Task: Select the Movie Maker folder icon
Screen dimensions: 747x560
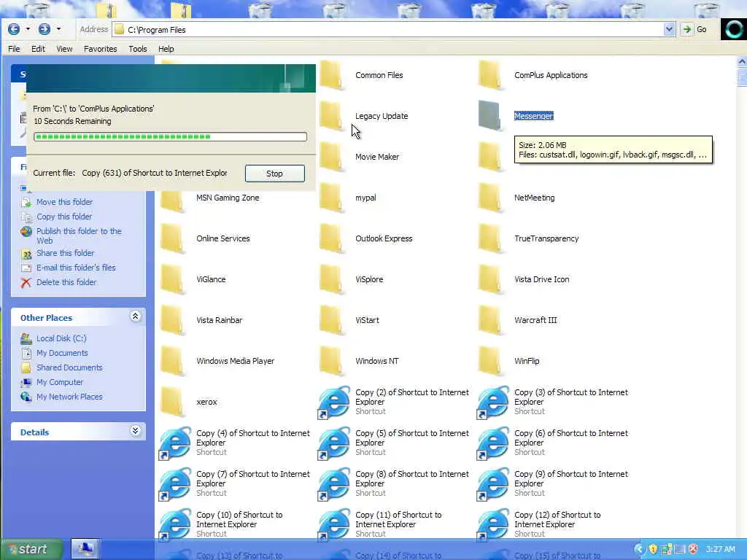Action: tap(332, 157)
